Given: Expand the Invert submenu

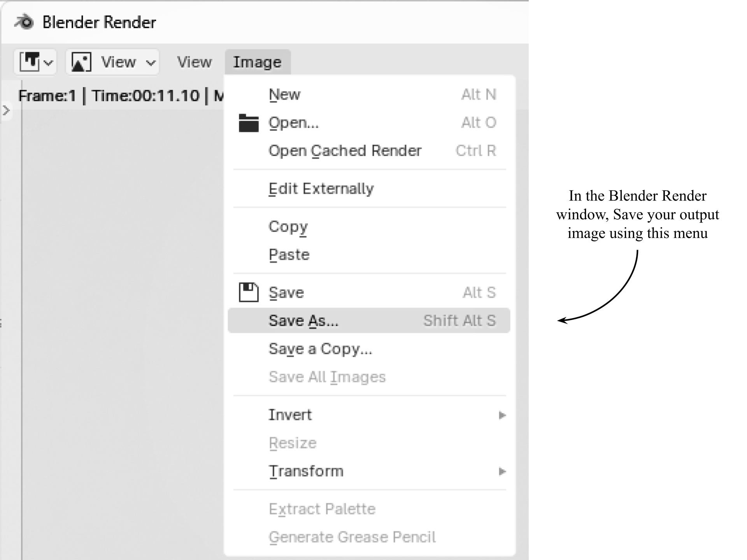Looking at the screenshot, I should (x=502, y=415).
